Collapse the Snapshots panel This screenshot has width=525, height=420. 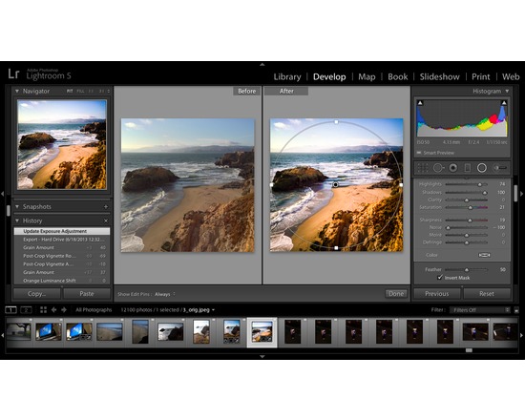coord(17,206)
